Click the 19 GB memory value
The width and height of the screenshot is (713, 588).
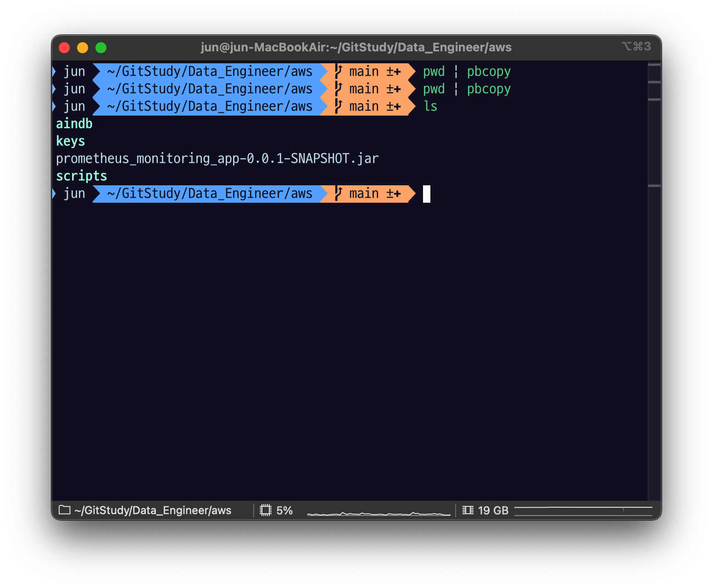(493, 510)
